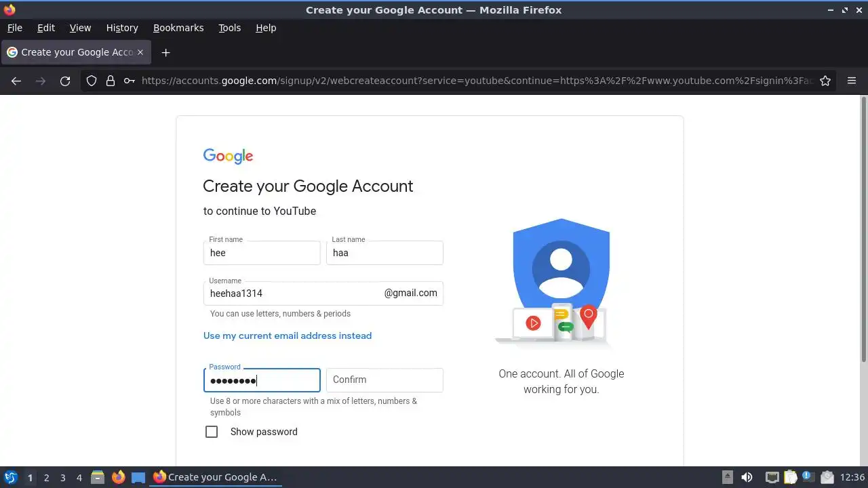
Task: Click the Confirm password field
Action: pyautogui.click(x=384, y=380)
